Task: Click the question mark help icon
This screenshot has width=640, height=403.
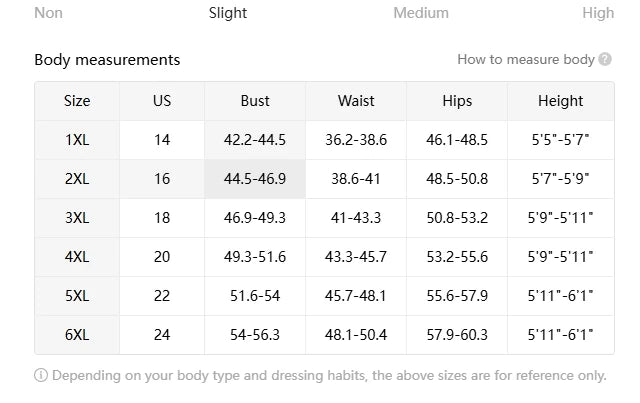Action: [x=605, y=60]
